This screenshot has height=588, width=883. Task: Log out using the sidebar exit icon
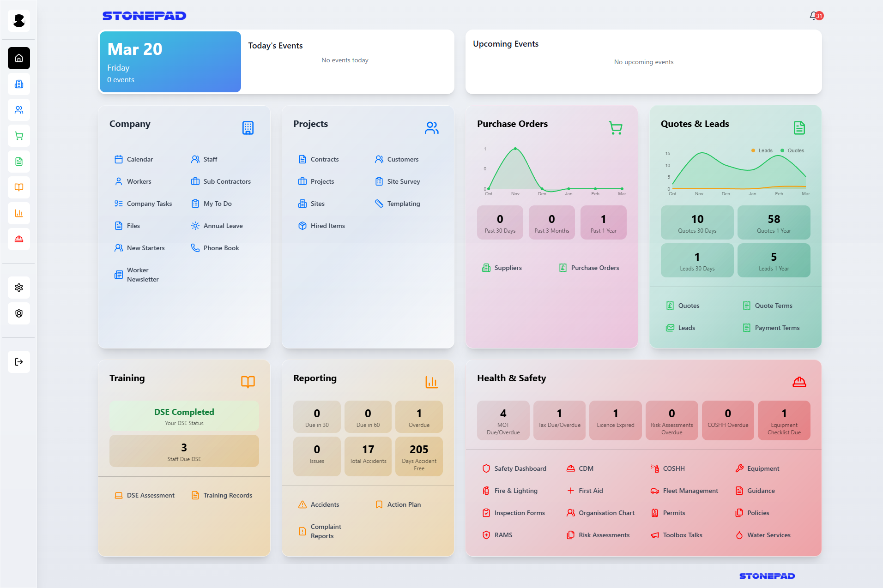tap(18, 362)
